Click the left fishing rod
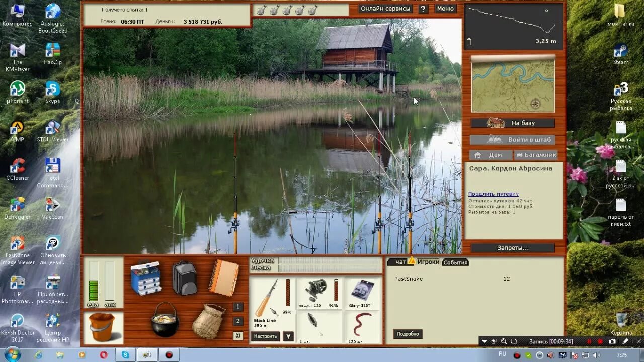This screenshot has height=362, width=644. tap(235, 194)
